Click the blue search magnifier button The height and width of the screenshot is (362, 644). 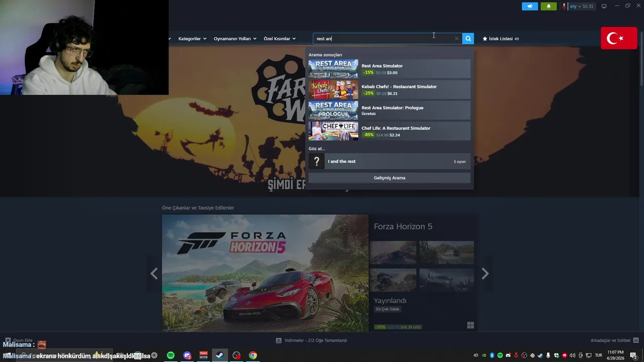(x=468, y=39)
